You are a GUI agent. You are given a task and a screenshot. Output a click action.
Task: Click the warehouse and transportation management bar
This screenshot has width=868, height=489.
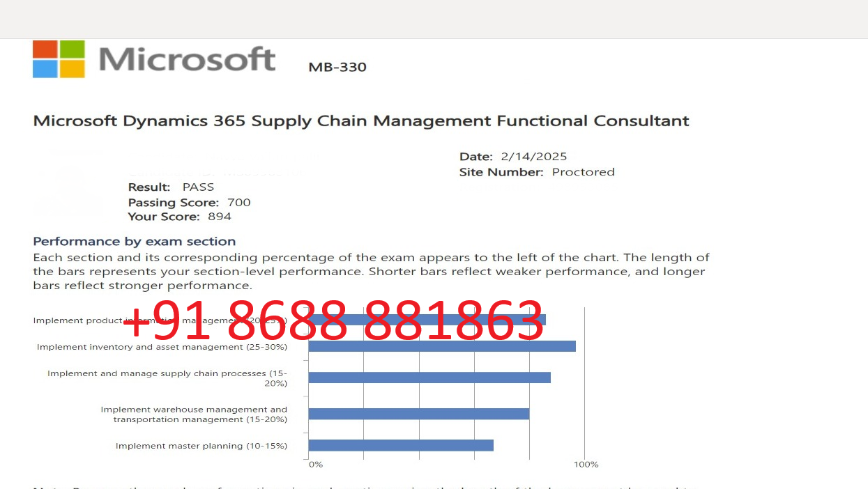(419, 414)
